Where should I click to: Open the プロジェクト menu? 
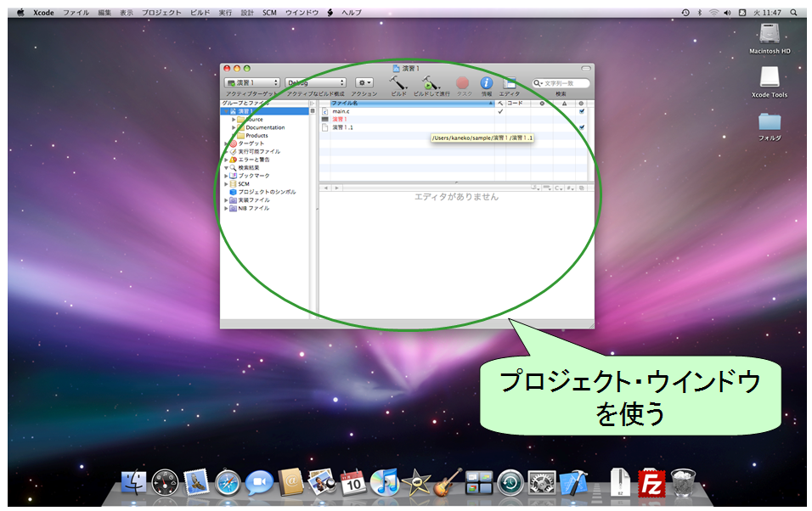(x=161, y=13)
